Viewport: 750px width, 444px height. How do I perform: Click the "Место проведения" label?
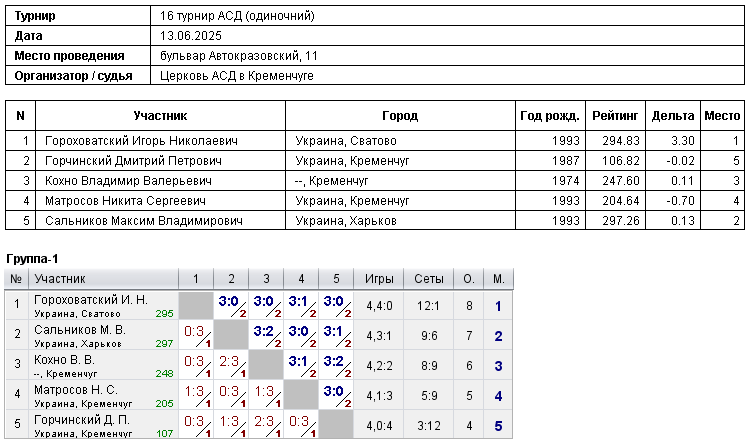click(x=69, y=56)
